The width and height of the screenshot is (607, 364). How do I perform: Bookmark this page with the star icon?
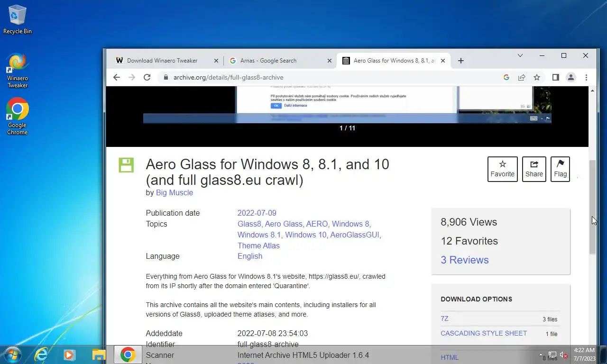pyautogui.click(x=537, y=77)
